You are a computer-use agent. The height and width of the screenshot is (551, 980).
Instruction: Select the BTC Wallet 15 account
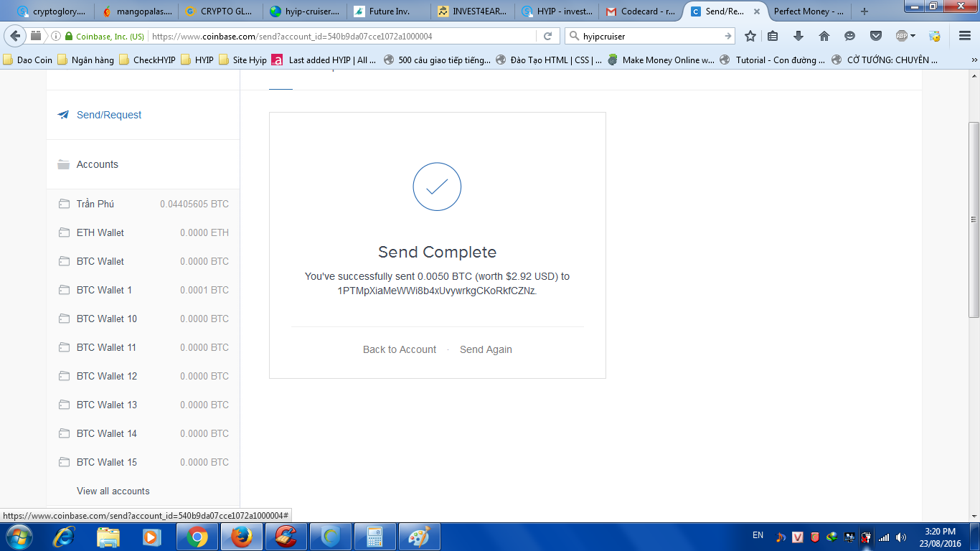click(x=143, y=462)
